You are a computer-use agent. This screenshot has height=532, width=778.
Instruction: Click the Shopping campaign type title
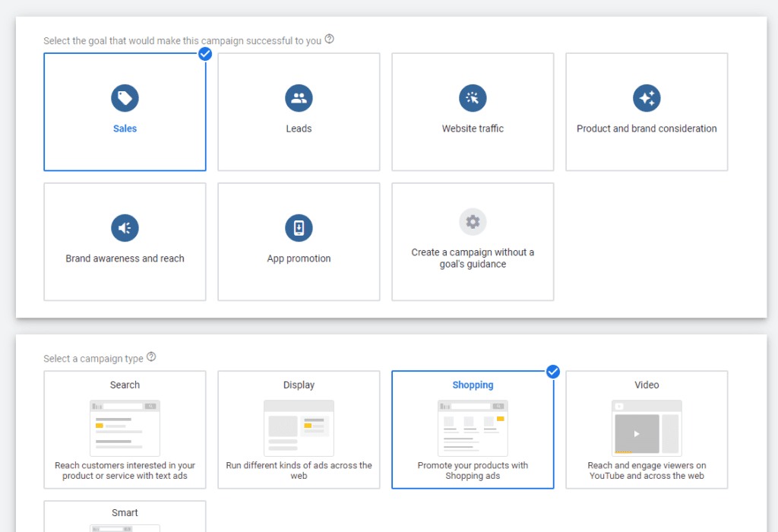tap(473, 385)
